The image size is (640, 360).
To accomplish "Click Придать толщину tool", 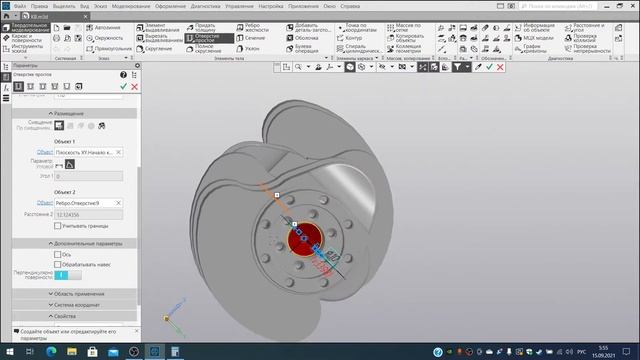I will (201, 27).
